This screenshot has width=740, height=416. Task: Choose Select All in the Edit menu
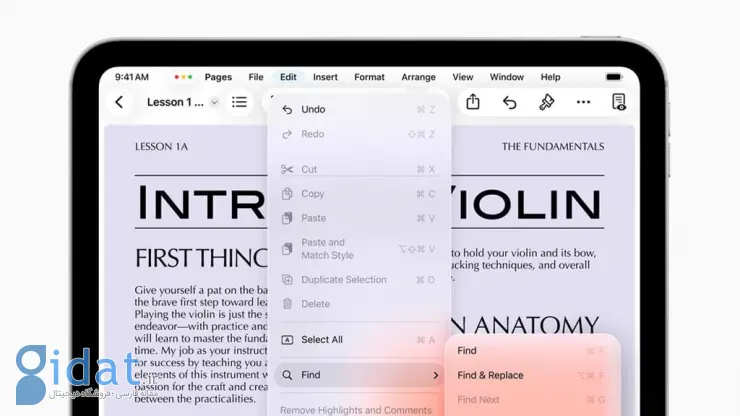click(359, 340)
